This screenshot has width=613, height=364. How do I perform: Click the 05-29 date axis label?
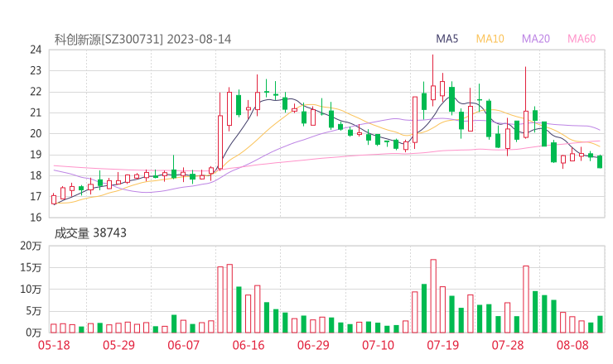(118, 345)
